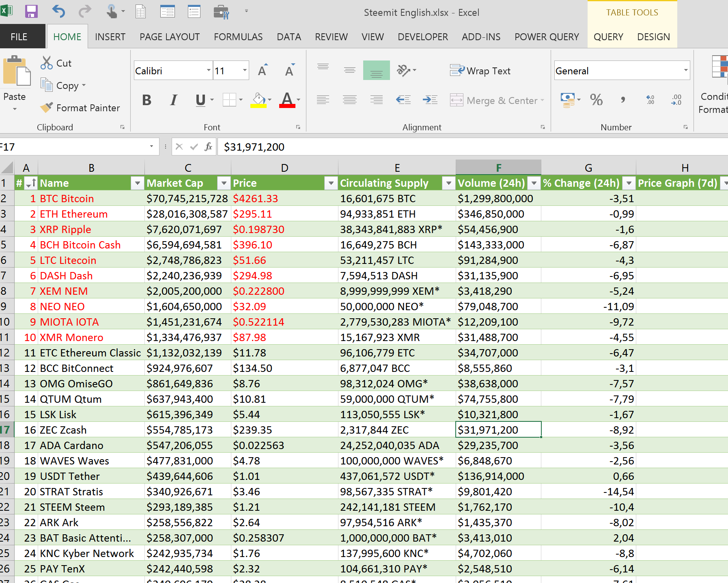This screenshot has width=728, height=583.
Task: Open the General number format dropdown
Action: point(685,70)
